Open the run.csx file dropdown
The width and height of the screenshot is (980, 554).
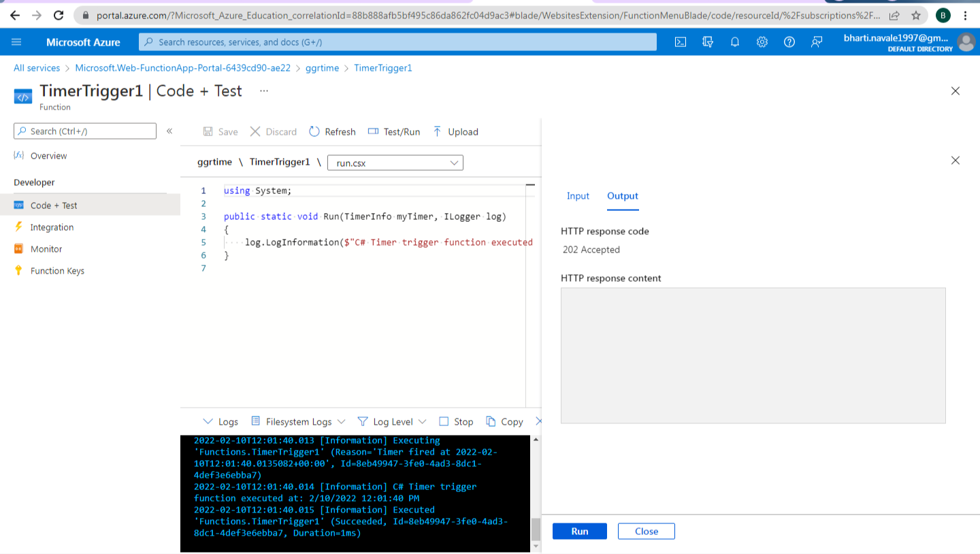point(395,163)
